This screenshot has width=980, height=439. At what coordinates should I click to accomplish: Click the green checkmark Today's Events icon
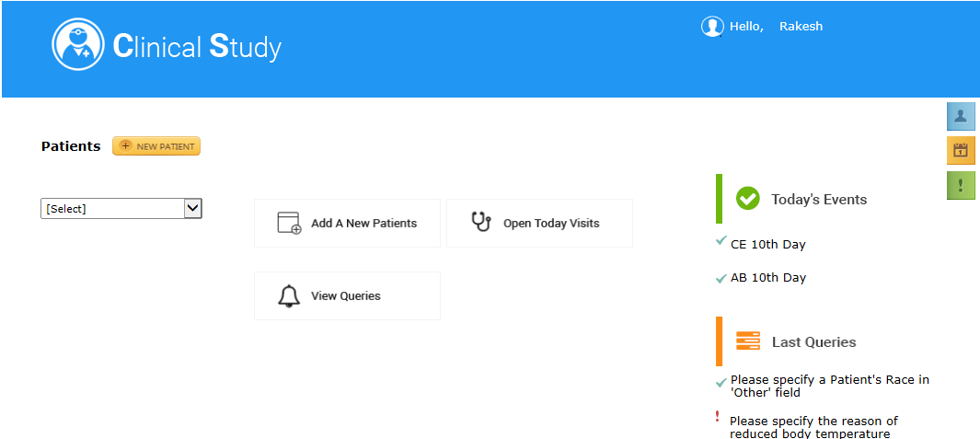(747, 199)
